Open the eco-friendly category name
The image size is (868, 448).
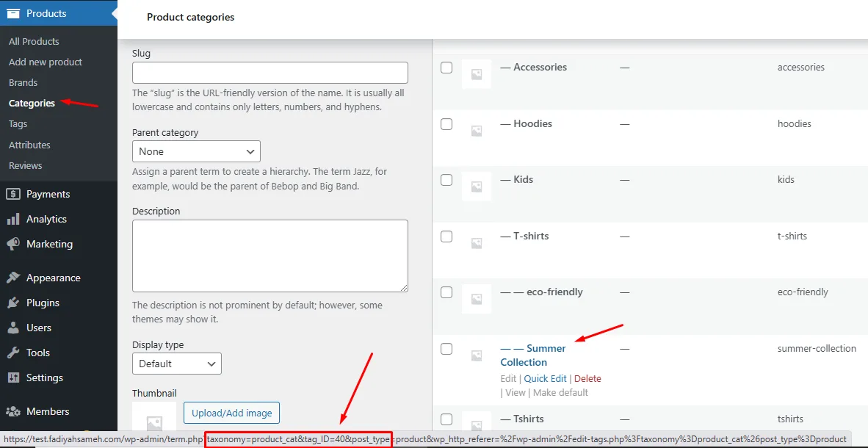tap(541, 292)
